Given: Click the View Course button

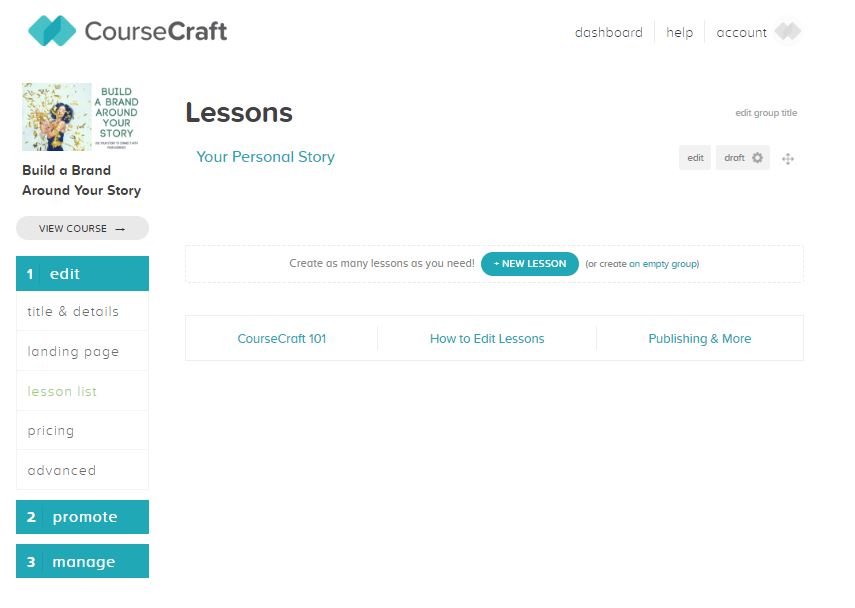Looking at the screenshot, I should pos(82,228).
